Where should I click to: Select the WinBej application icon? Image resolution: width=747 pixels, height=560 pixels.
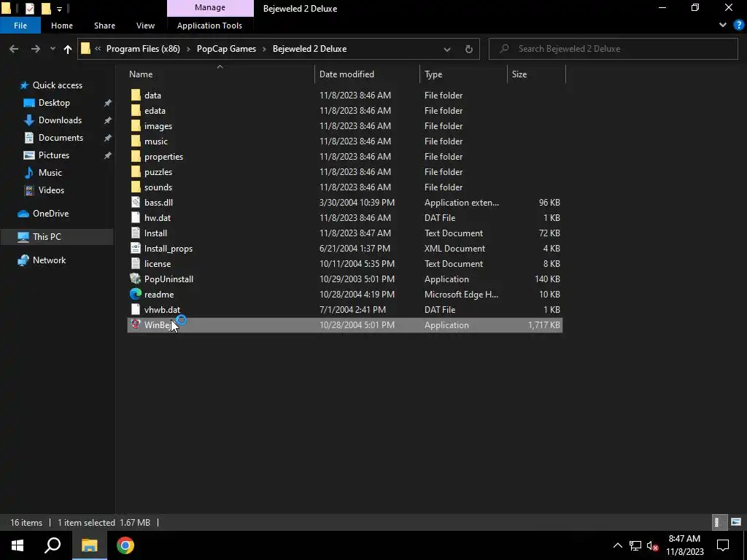pyautogui.click(x=136, y=324)
